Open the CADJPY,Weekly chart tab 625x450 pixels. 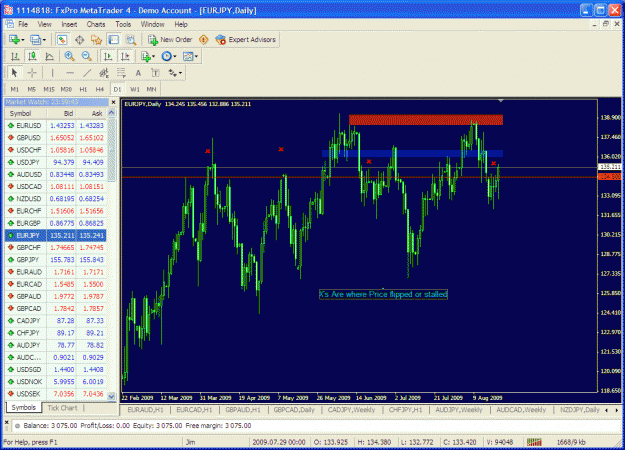coord(351,409)
